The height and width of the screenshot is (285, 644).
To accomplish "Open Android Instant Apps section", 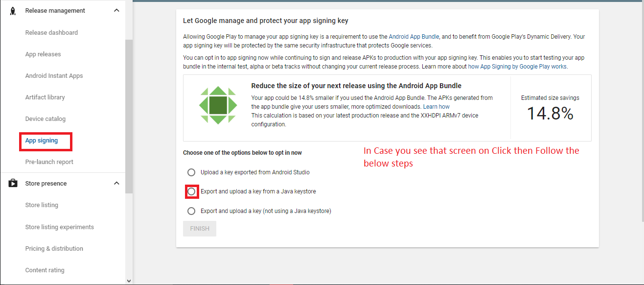I will pyautogui.click(x=54, y=76).
